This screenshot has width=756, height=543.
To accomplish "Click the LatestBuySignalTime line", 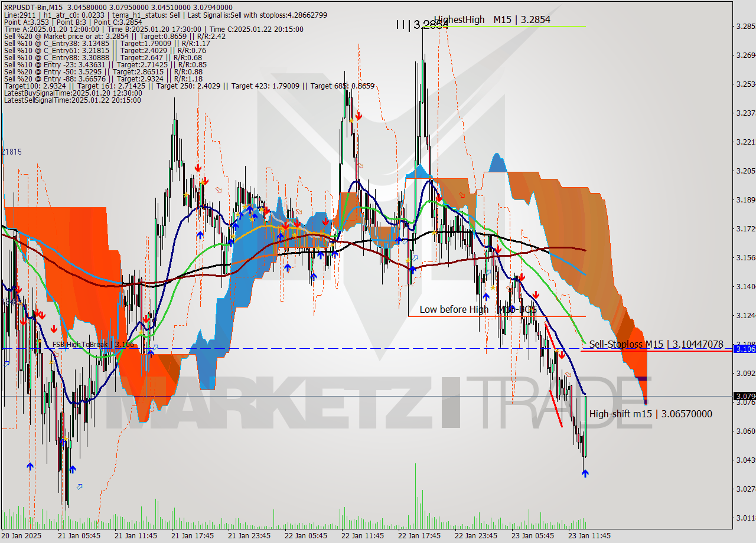I will point(73,93).
